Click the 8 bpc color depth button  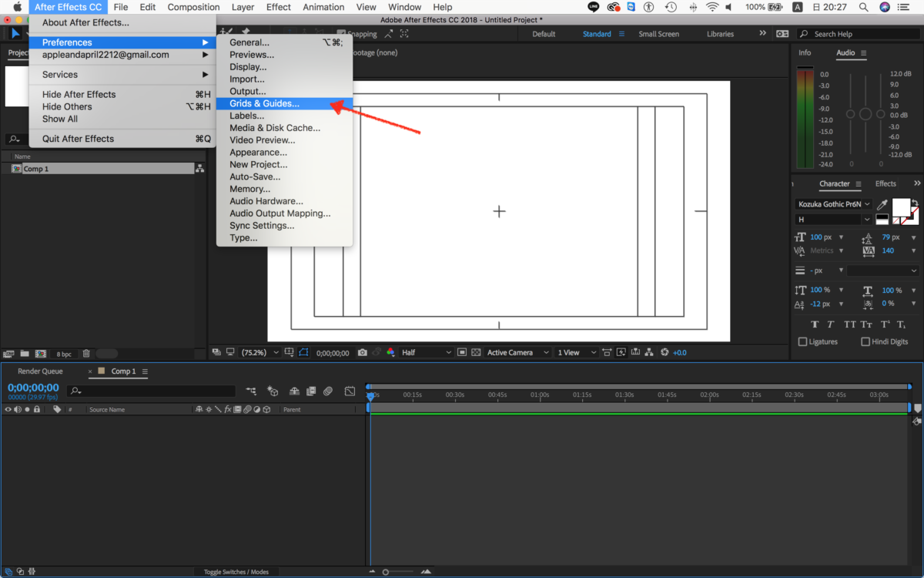click(x=64, y=354)
